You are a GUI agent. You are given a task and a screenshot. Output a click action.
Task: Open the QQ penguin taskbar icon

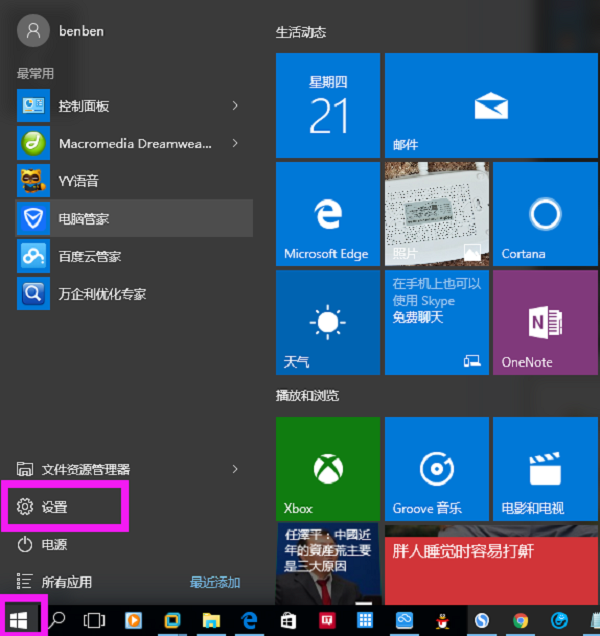tap(443, 621)
